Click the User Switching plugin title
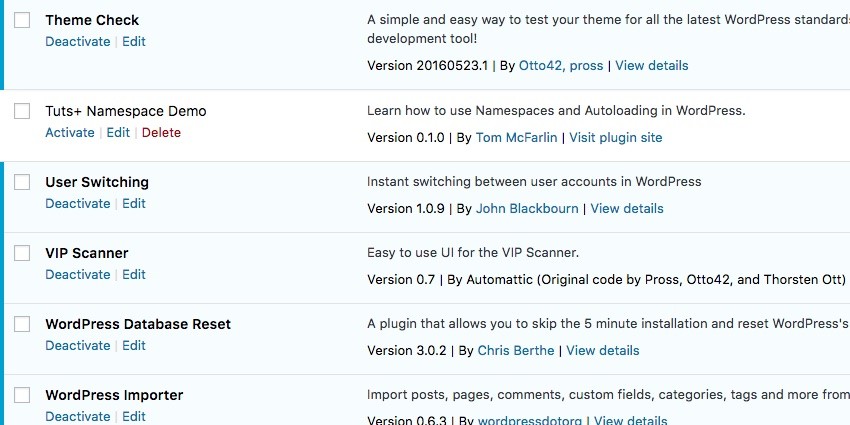Viewport: 850px width, 425px height. (97, 182)
